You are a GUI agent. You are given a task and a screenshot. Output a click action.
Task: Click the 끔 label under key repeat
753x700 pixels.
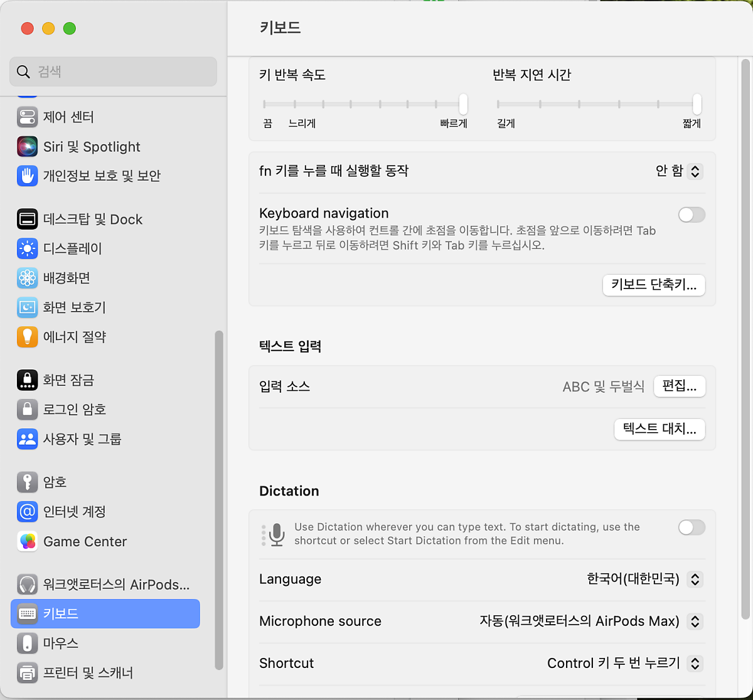point(268,124)
